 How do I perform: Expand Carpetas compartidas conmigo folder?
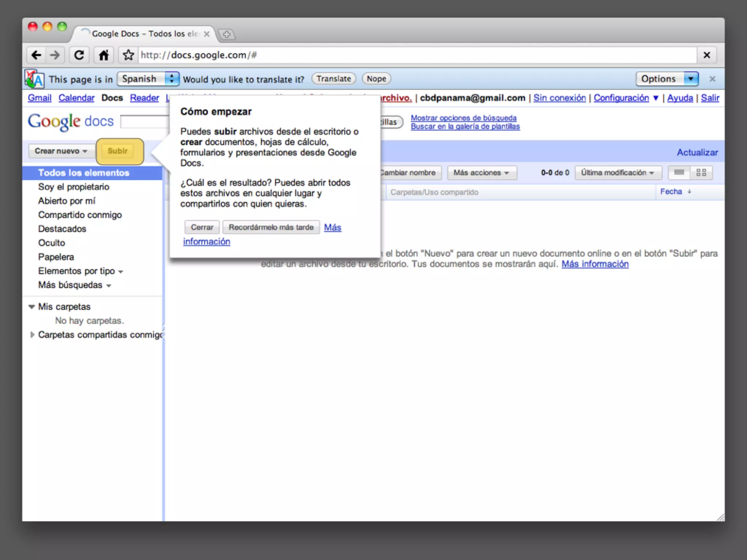(32, 335)
